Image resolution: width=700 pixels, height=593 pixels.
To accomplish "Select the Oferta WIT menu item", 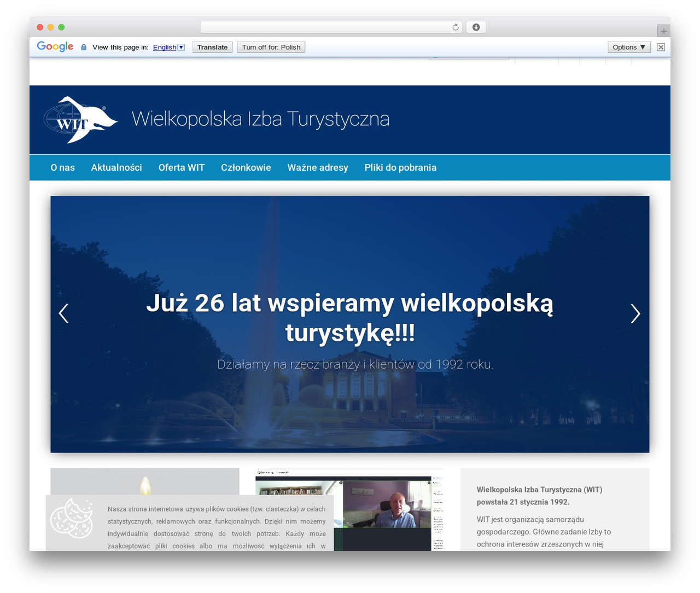I will [182, 167].
